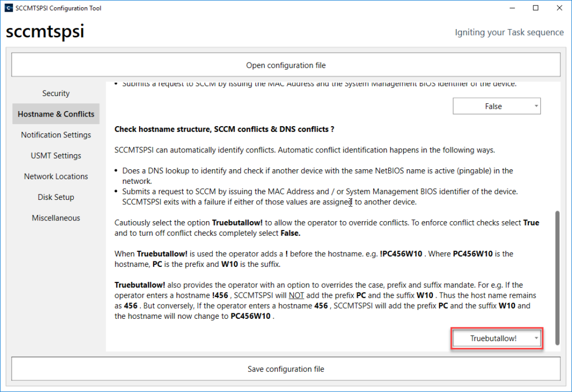Click scrollbar track above the thumb
572x392 pixels.
point(556,145)
